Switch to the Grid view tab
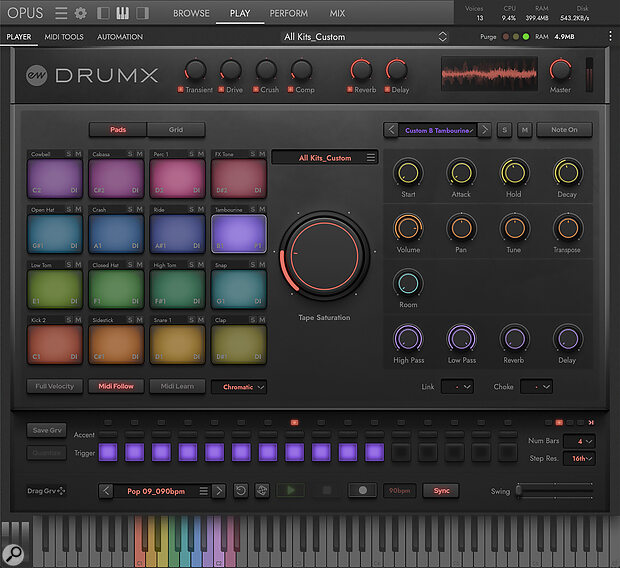The height and width of the screenshot is (568, 620). 176,129
